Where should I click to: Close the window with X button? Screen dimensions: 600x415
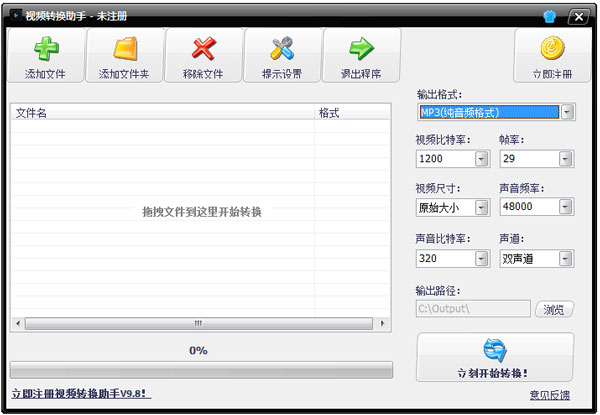(x=579, y=16)
